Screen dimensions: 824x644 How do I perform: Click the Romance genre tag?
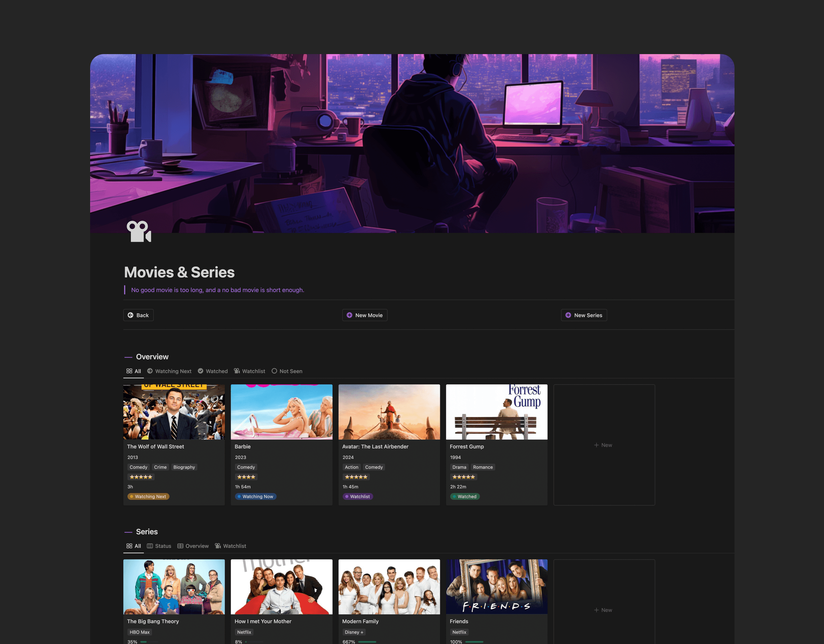coord(483,467)
